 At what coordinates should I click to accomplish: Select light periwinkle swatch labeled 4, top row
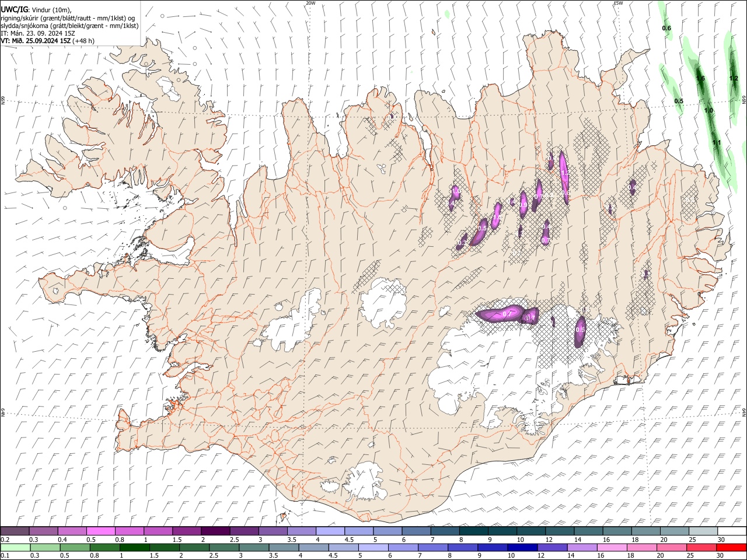pyautogui.click(x=330, y=531)
